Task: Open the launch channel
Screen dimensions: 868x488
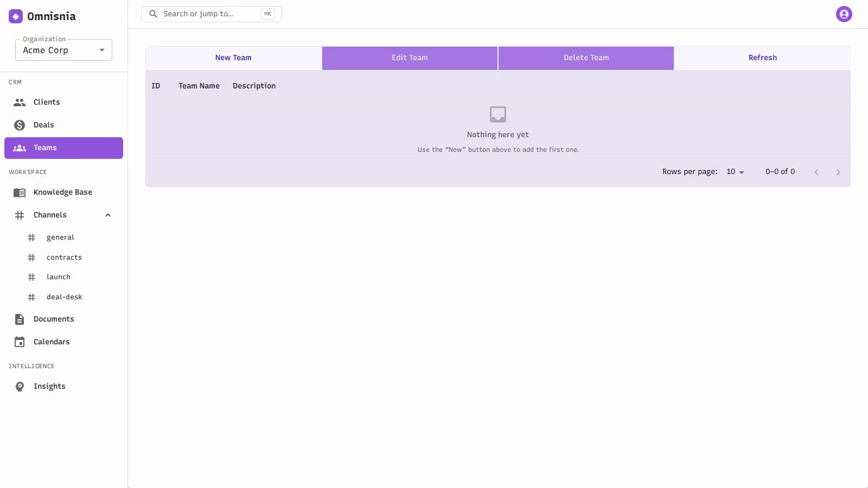Action: click(x=63, y=277)
